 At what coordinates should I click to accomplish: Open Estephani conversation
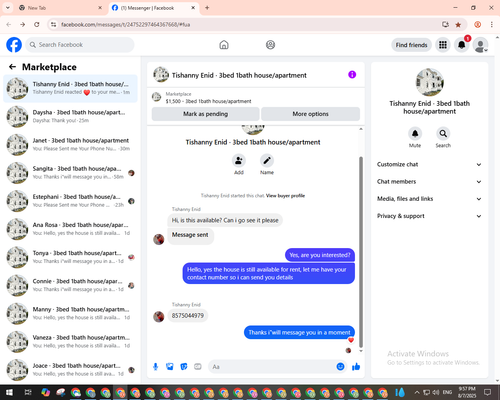click(70, 201)
